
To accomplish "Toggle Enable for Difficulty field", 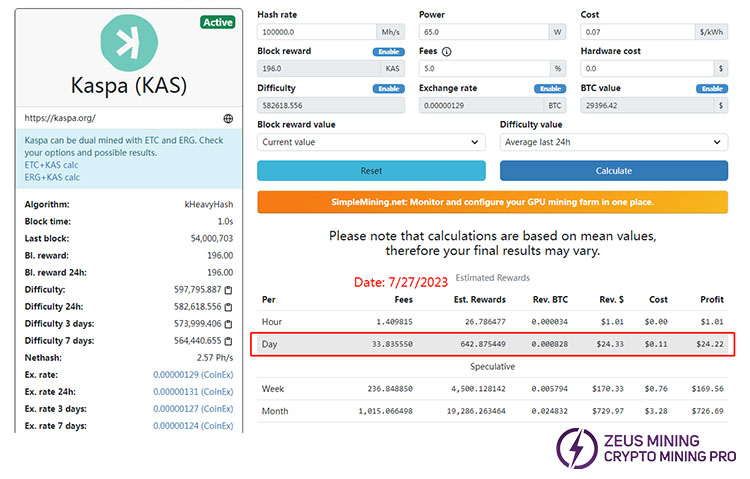I will click(x=387, y=89).
